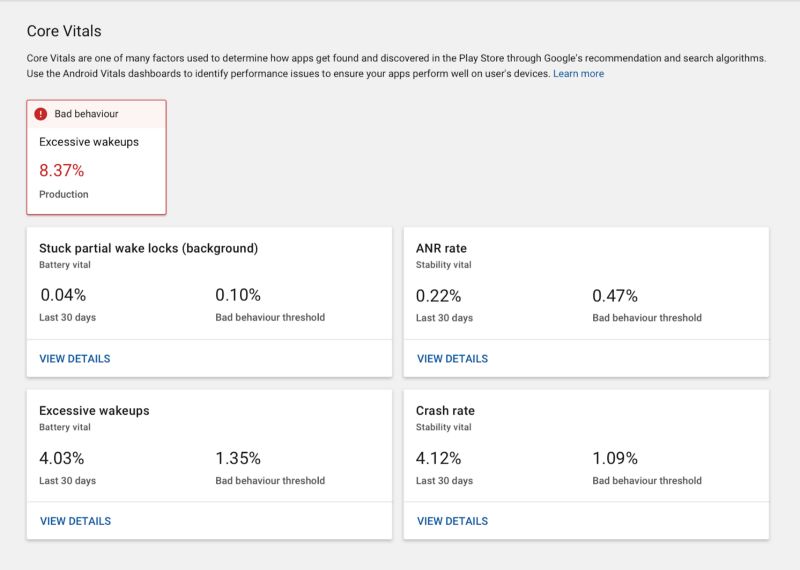This screenshot has height=570, width=800.
Task: Click the 1.09% bad behaviour threshold
Action: coord(615,458)
